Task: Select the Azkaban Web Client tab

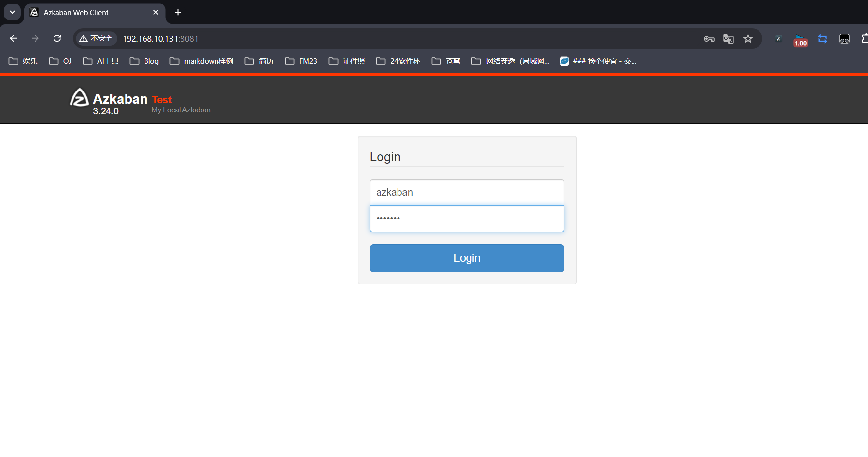Action: point(95,13)
